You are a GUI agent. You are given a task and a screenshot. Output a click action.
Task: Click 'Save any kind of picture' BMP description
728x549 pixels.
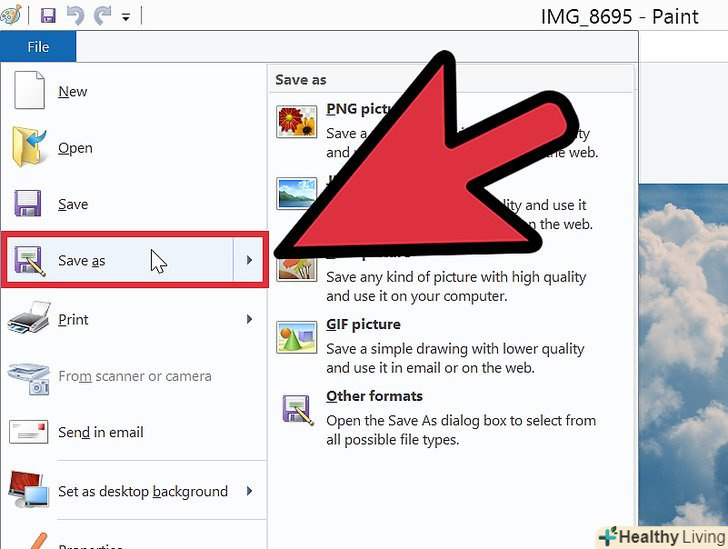click(x=456, y=286)
